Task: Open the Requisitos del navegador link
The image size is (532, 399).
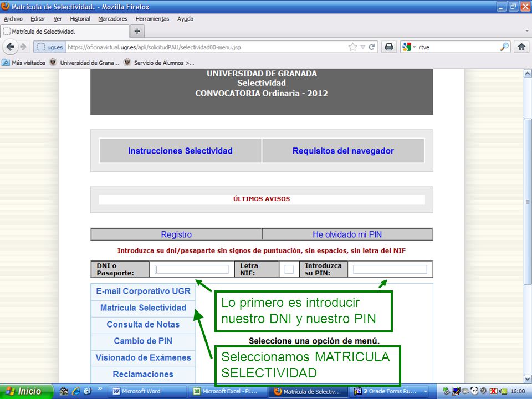Action: [343, 151]
